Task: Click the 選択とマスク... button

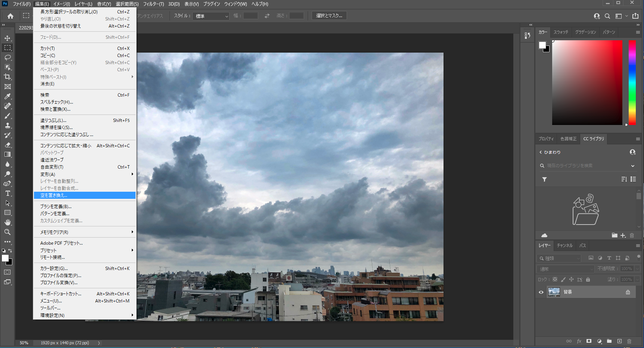Action: [329, 16]
